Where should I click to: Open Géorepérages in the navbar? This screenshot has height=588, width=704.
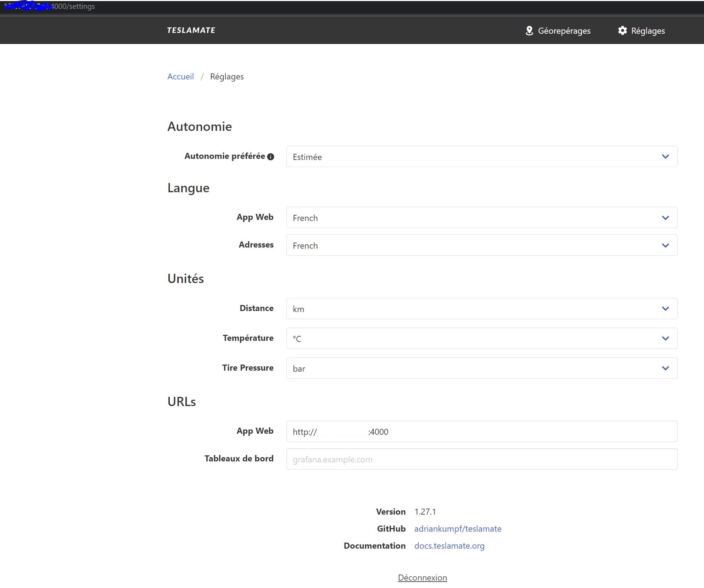tap(564, 31)
